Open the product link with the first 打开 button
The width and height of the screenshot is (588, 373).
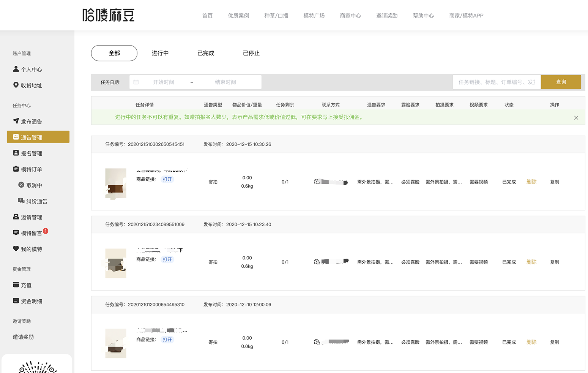[x=167, y=179]
